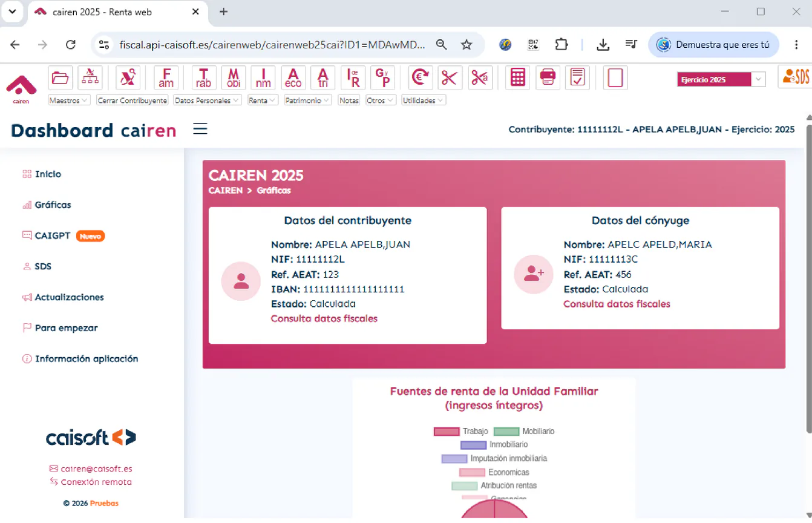Open the IR toolbar icon
The image size is (812, 523).
coord(353,77)
